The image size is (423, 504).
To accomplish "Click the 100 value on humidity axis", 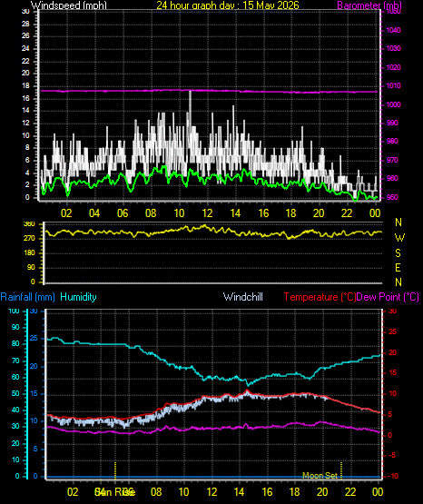I will click(15, 311).
